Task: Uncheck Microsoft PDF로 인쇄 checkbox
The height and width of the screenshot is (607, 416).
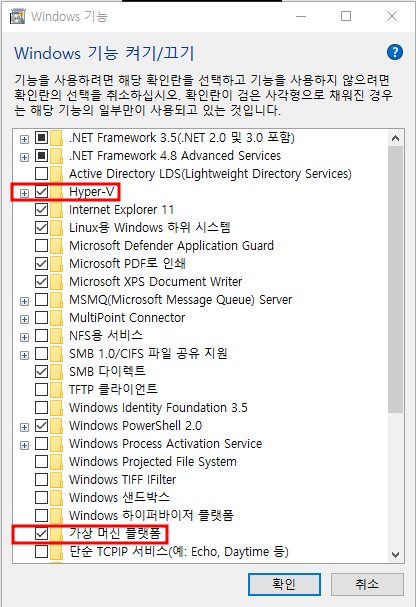Action: tap(41, 264)
